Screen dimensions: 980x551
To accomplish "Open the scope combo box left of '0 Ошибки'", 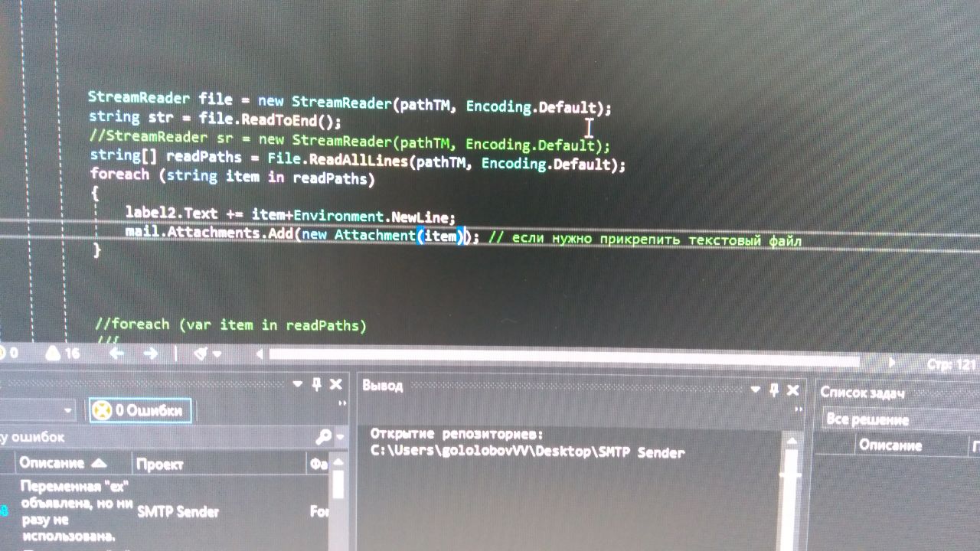I will tap(37, 411).
